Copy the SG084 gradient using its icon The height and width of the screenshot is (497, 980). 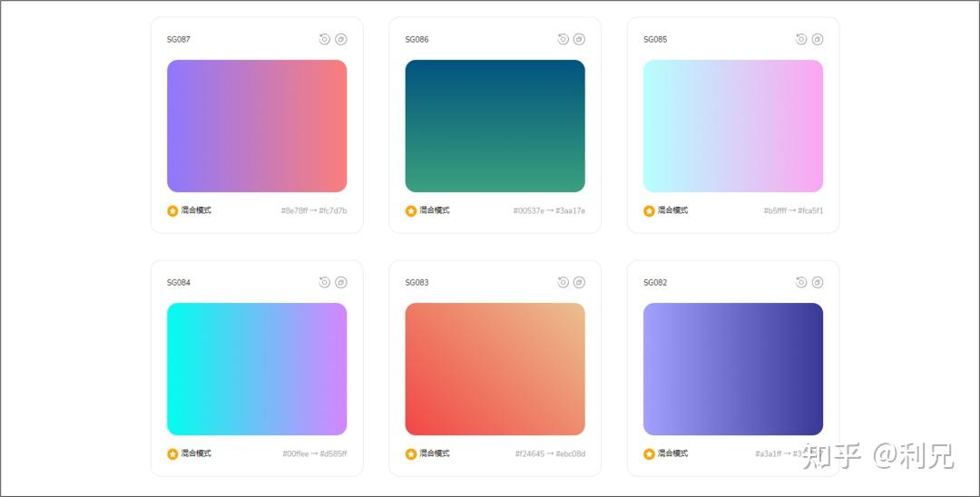coord(340,282)
